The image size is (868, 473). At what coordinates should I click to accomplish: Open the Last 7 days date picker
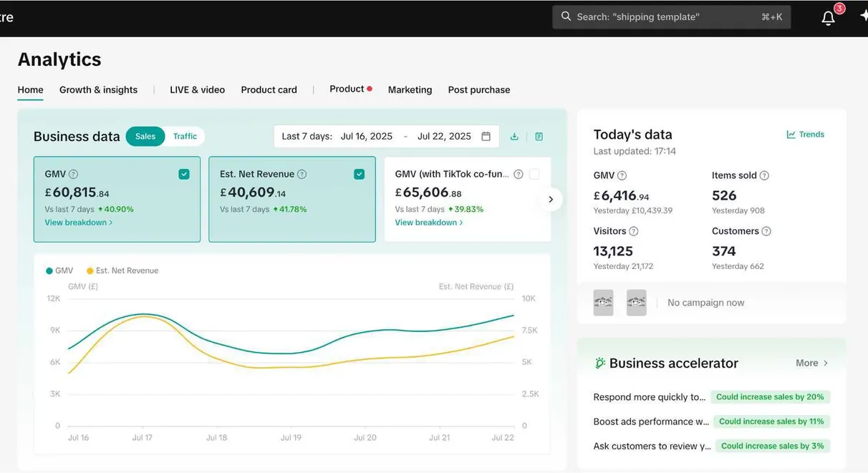click(x=386, y=136)
